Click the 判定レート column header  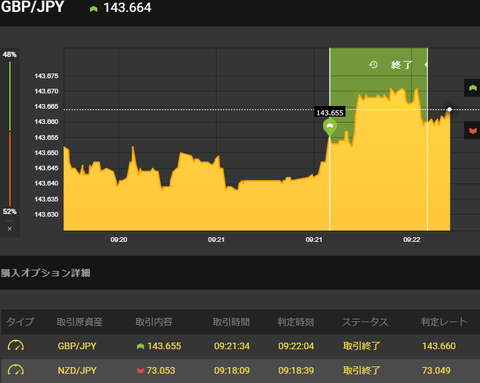(444, 322)
